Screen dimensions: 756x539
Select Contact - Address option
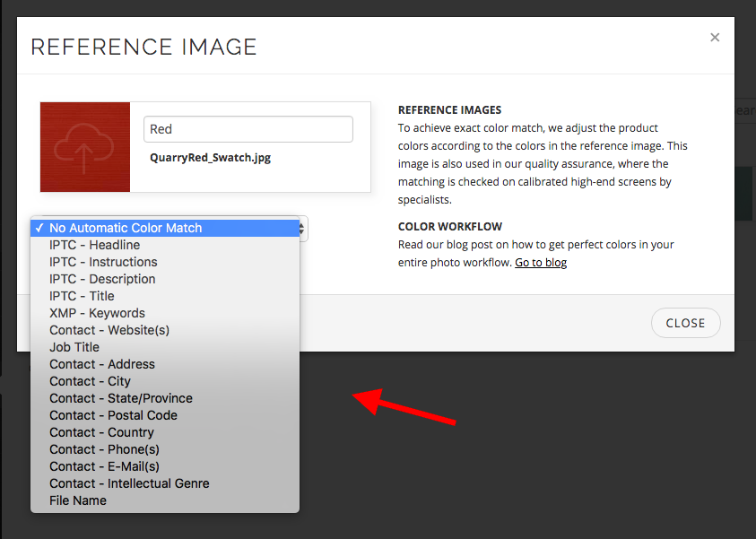point(102,364)
